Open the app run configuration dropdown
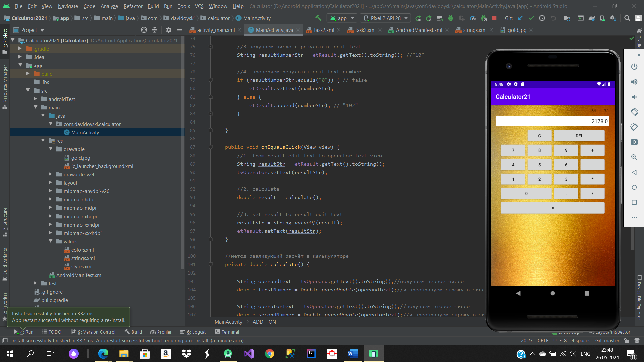 [342, 18]
